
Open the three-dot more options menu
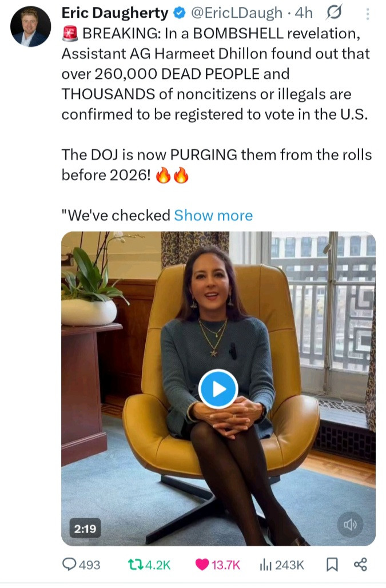point(368,14)
